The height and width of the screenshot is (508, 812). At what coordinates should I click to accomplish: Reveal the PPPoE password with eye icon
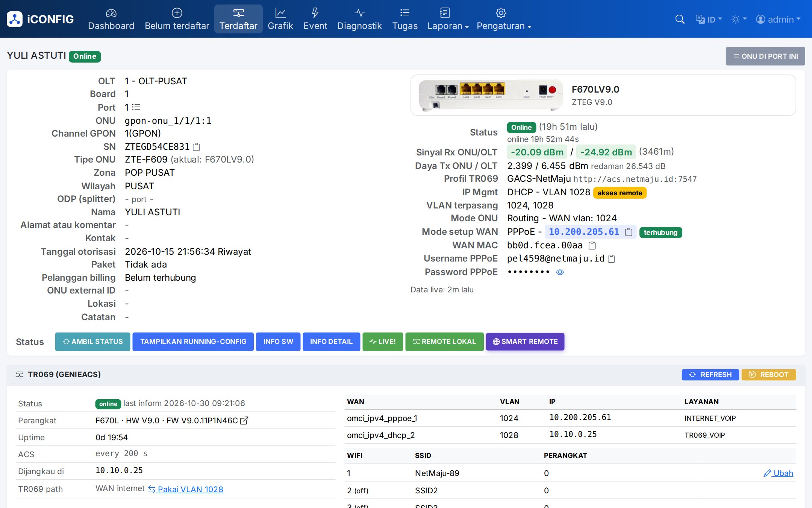pyautogui.click(x=560, y=272)
